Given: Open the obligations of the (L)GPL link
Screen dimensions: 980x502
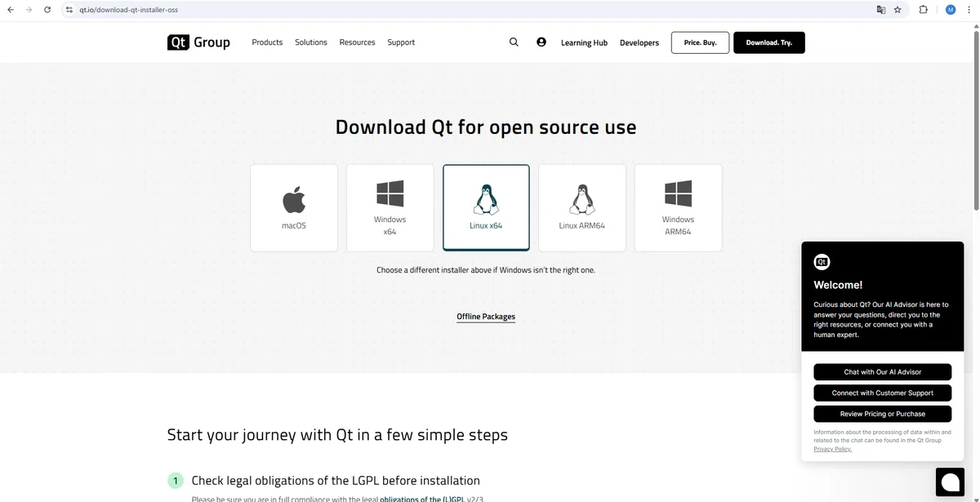Looking at the screenshot, I should pyautogui.click(x=422, y=499).
